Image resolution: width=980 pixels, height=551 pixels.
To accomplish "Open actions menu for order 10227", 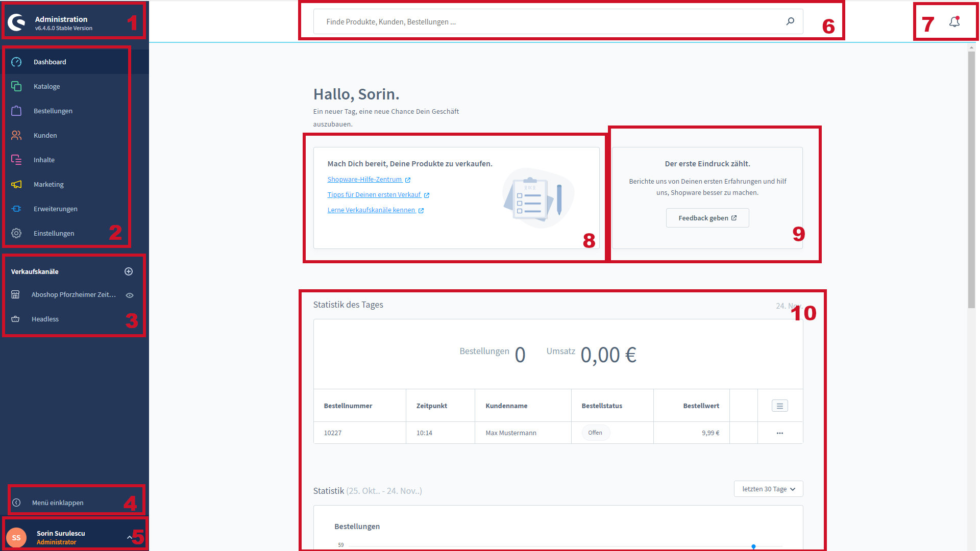I will [x=779, y=433].
